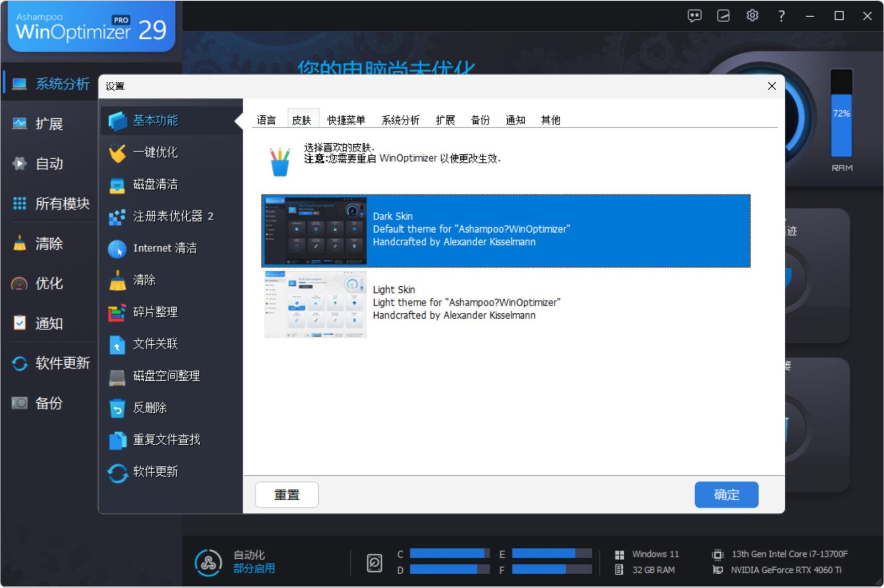Click the 软件更新 label in main sidebar
The height and width of the screenshot is (588, 884).
point(62,363)
